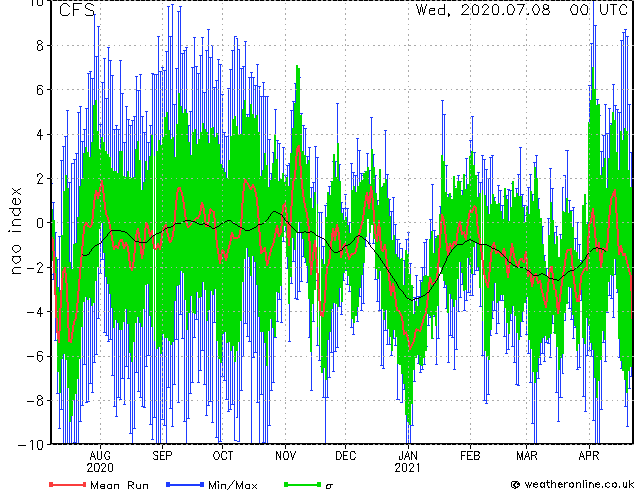
Task: Click the green sigma legend line
Action: click(x=303, y=484)
